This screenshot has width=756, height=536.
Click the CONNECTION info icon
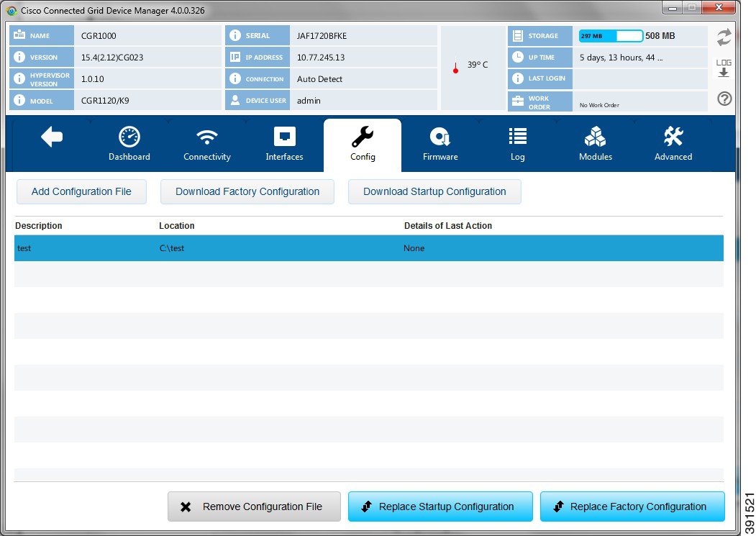click(x=234, y=78)
